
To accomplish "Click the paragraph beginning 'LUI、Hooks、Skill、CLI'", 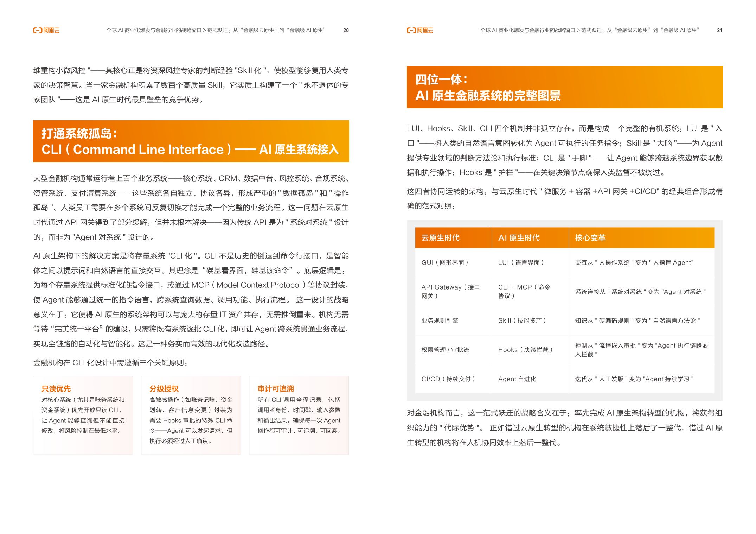I will pyautogui.click(x=565, y=150).
